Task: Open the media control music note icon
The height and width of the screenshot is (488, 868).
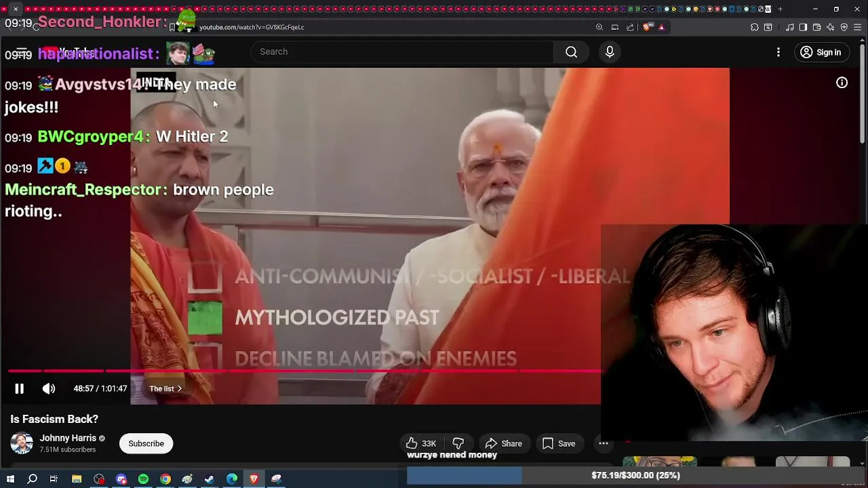Action: click(x=789, y=27)
